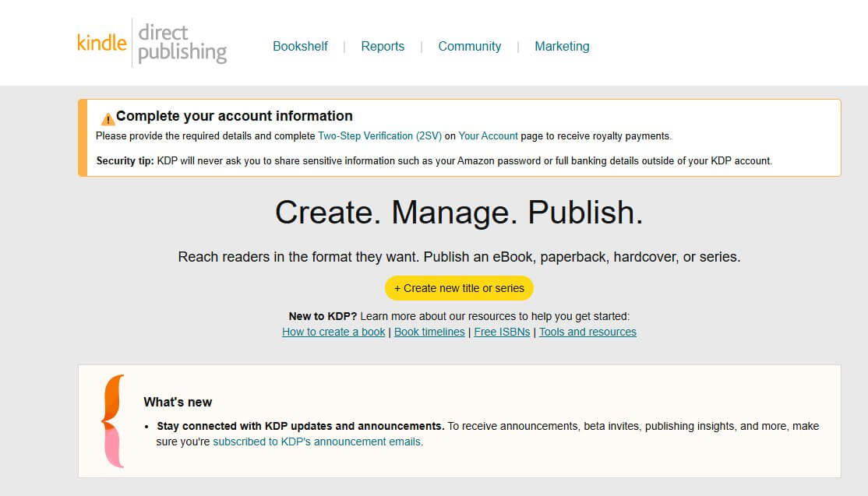Screen dimensions: 868x496
Task: Click the Complete your account information heading
Action: click(235, 116)
